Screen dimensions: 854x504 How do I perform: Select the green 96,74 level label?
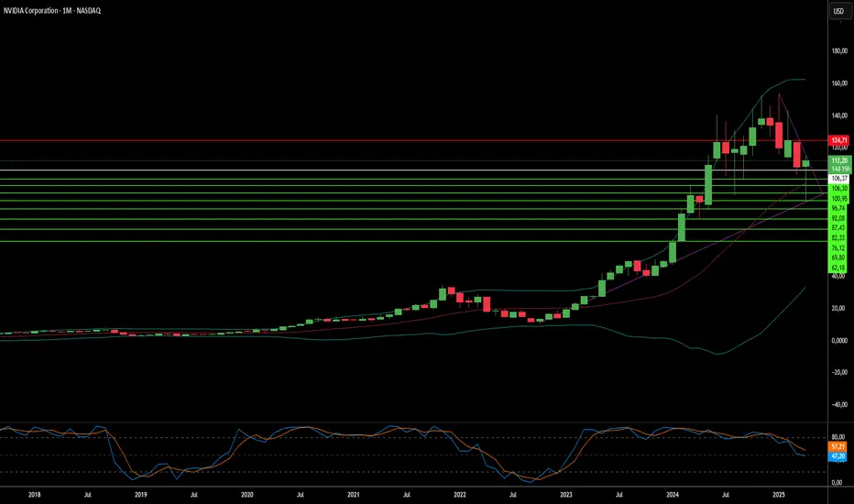click(838, 209)
